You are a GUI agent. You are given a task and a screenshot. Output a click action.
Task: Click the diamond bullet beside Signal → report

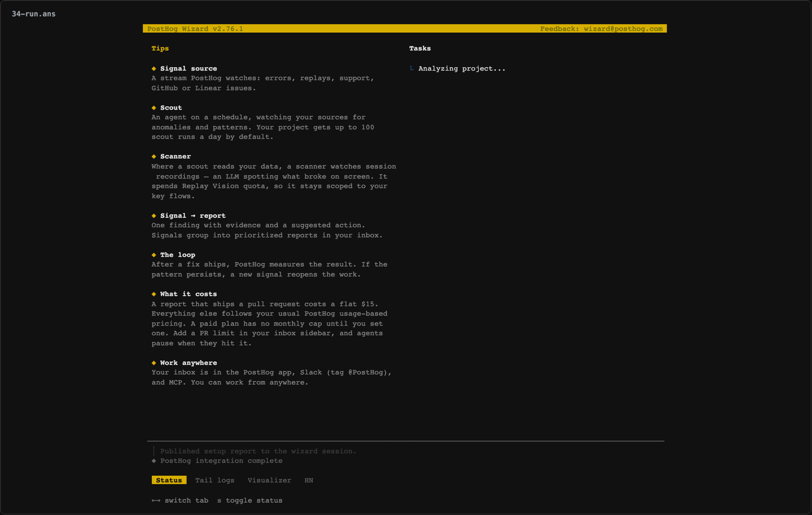(154, 216)
